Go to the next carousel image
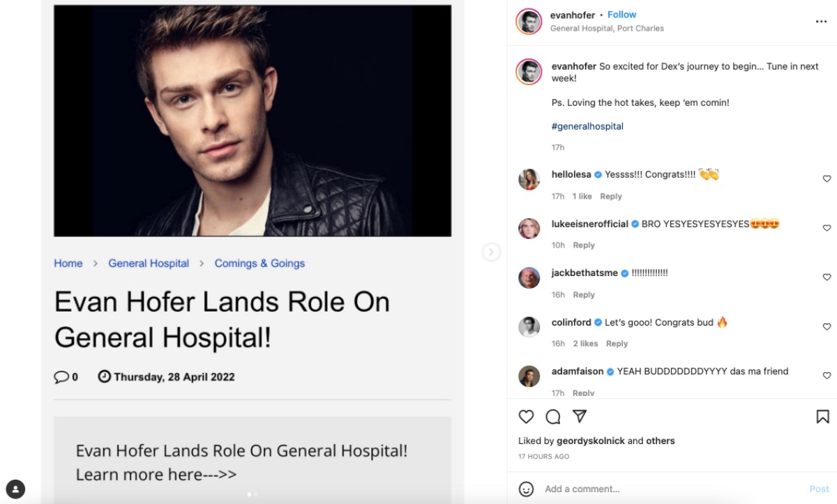Viewport: 837px width, 504px height. click(491, 252)
